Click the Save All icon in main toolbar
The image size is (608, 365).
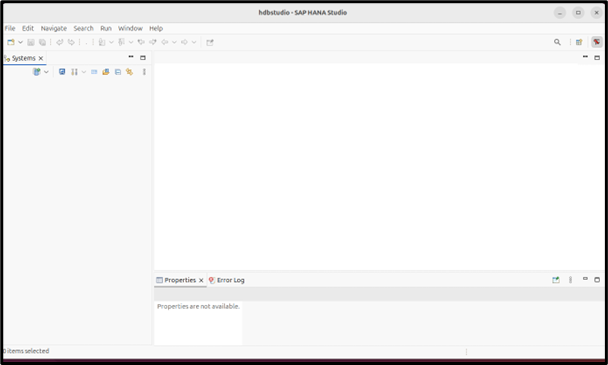[x=42, y=42]
